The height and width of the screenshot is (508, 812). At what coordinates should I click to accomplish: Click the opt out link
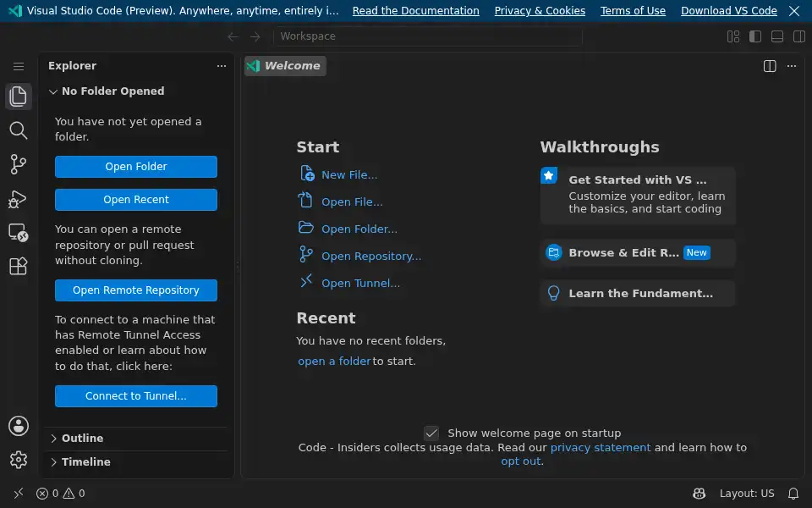[521, 461]
